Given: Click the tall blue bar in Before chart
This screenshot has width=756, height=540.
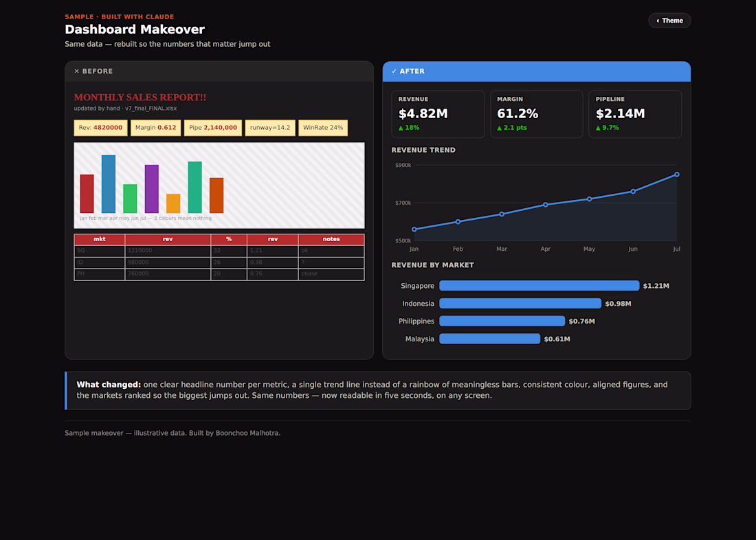Looking at the screenshot, I should click(109, 184).
